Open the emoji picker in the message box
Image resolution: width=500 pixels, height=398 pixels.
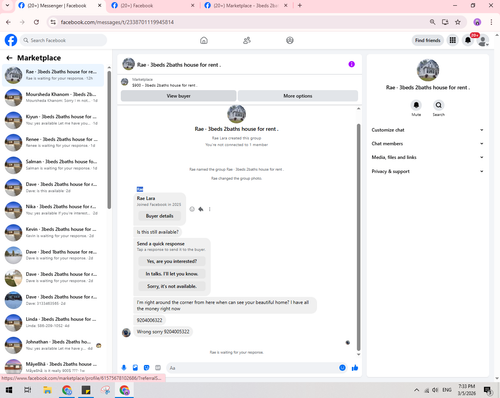click(342, 368)
